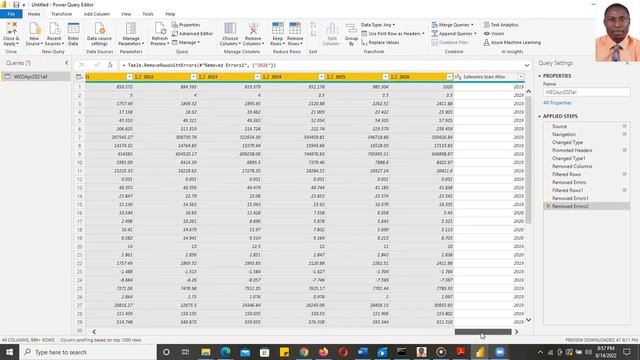Open the Advanced Editor
Screen dimensions: 640x360
point(192,33)
